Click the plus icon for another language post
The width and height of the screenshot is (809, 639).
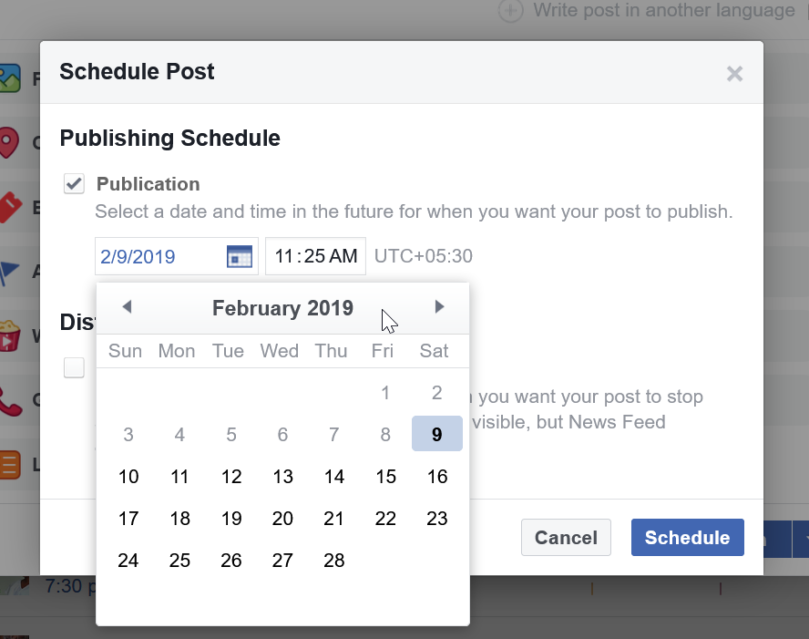(510, 11)
